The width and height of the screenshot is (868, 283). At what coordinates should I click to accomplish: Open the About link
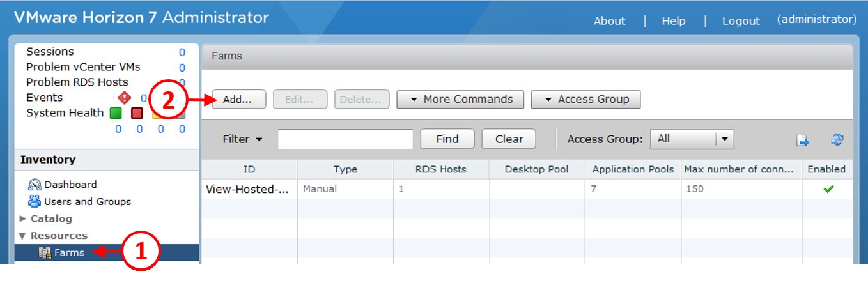(610, 21)
